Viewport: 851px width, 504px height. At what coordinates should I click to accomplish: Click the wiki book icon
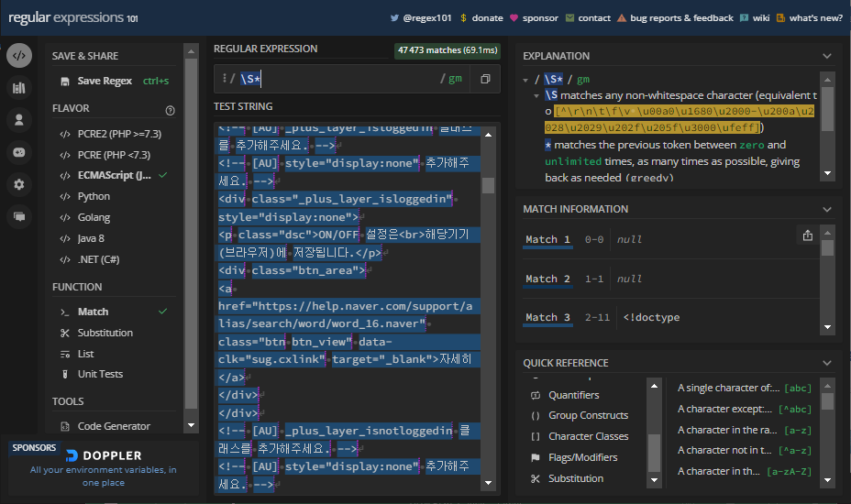pos(744,18)
